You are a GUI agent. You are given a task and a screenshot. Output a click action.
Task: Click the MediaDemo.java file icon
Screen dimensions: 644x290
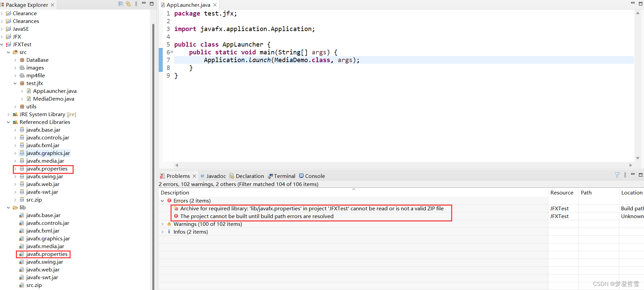[29, 99]
